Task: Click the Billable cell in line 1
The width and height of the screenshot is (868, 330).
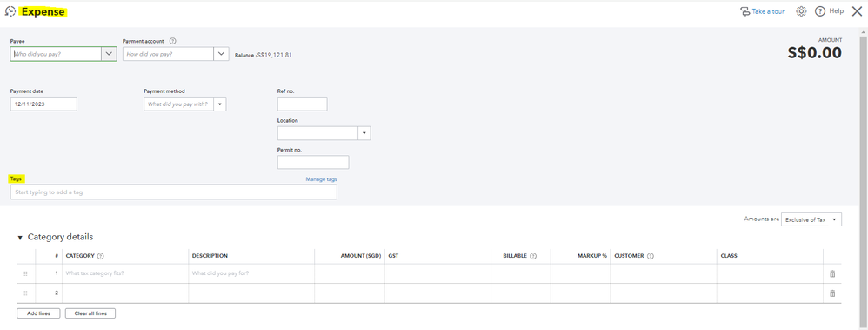Action: click(521, 273)
